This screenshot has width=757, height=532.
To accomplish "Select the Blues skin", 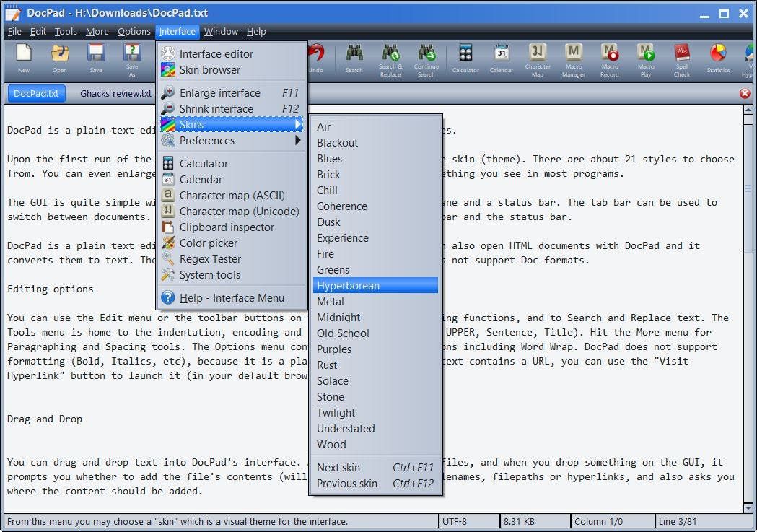I will pos(375,159).
